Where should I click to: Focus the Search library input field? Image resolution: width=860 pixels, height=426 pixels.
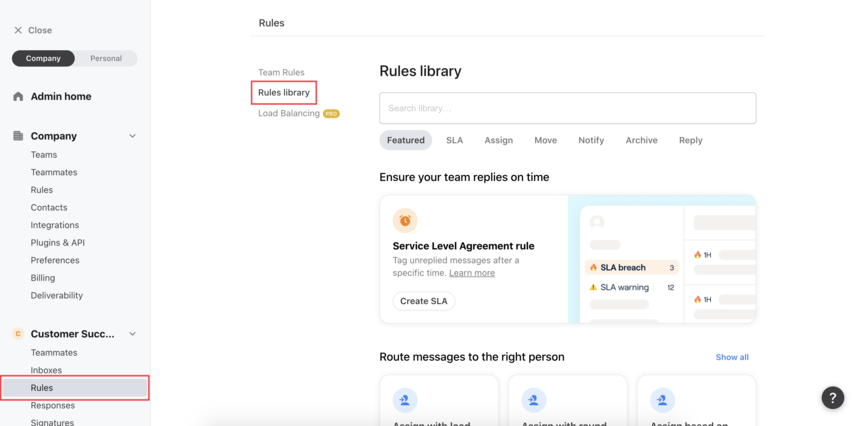pos(568,108)
